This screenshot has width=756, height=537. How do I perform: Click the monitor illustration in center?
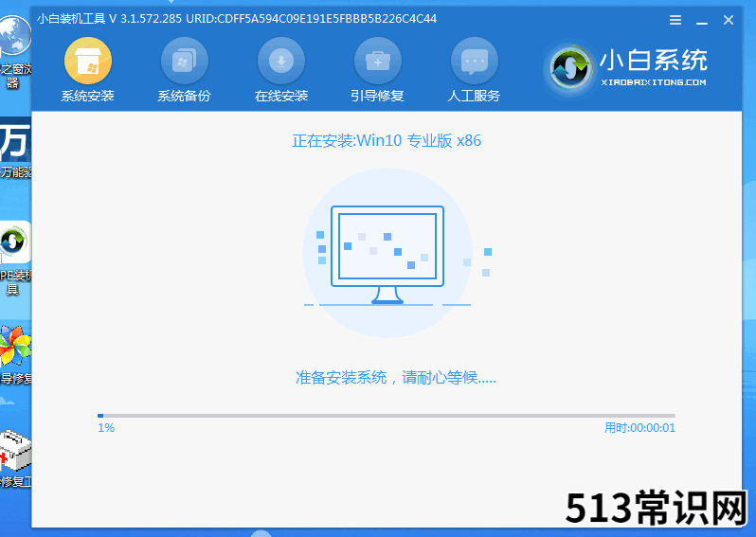click(x=387, y=255)
